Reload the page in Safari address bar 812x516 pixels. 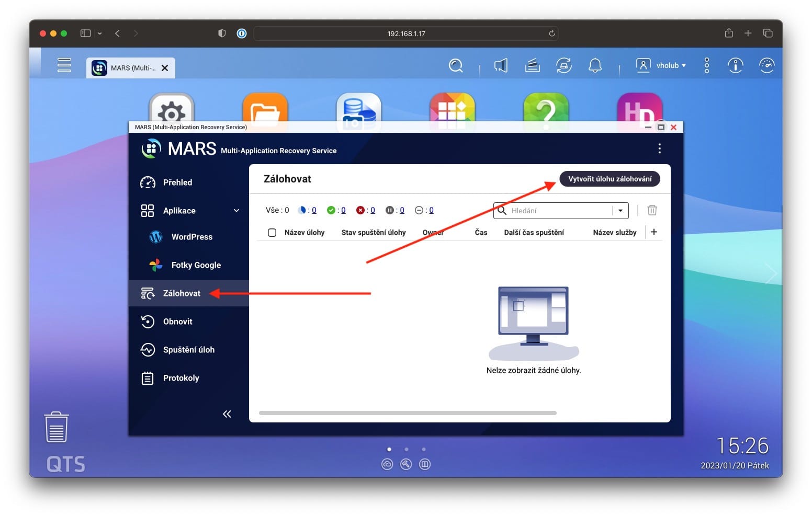point(551,33)
